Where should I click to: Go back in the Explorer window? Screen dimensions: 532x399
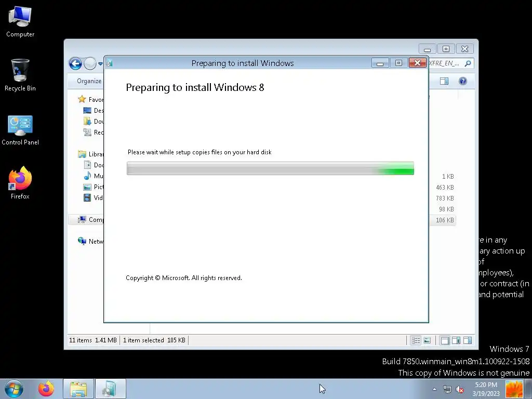pyautogui.click(x=75, y=63)
